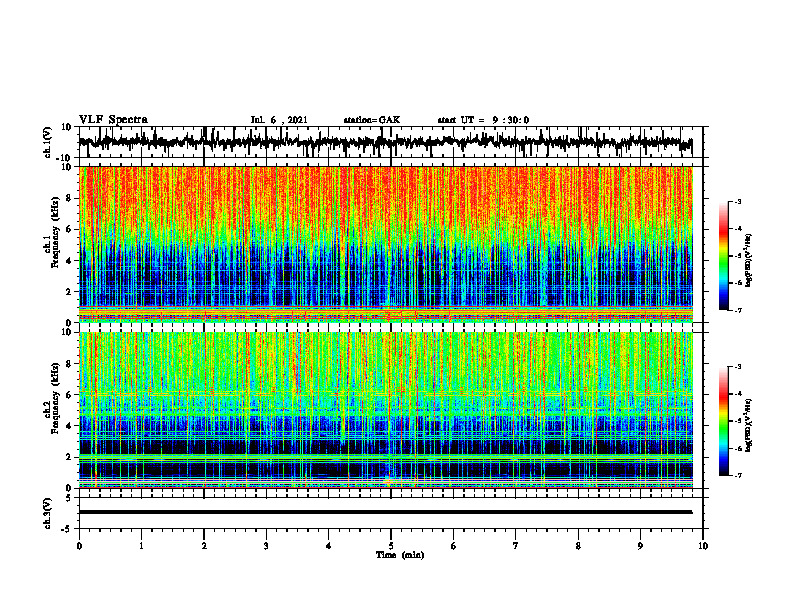
Task: Click the time axis tick label "8"
Action: pos(578,546)
